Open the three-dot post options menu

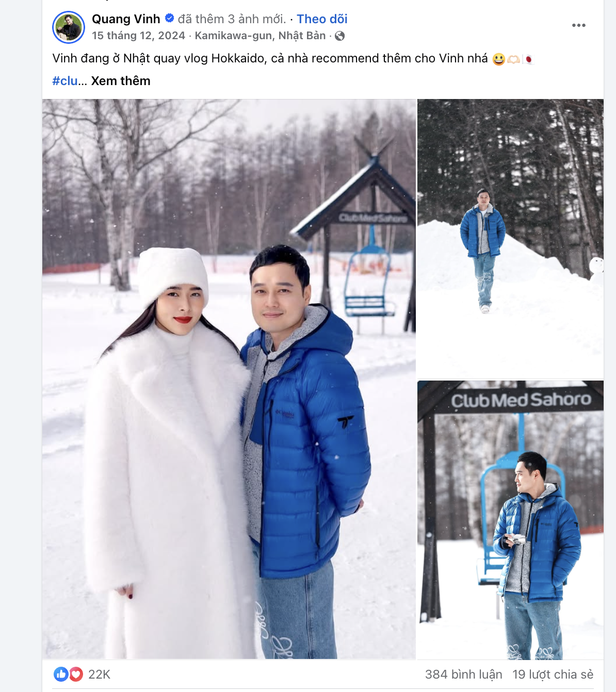(579, 25)
